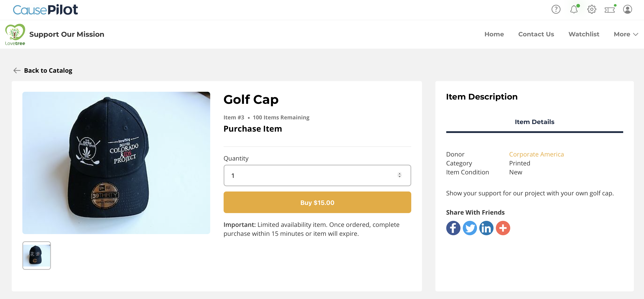This screenshot has width=644, height=299.
Task: Open the notifications bell
Action: pos(574,10)
